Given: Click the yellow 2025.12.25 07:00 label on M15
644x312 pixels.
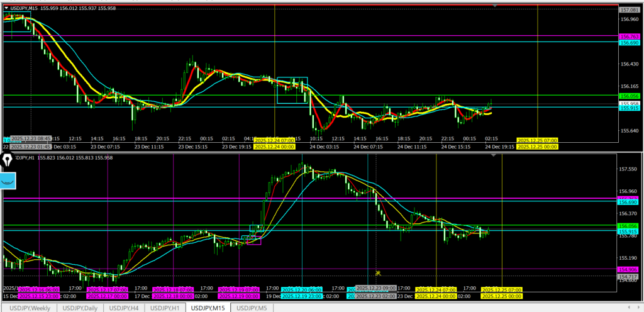Looking at the screenshot, I should tap(536, 140).
